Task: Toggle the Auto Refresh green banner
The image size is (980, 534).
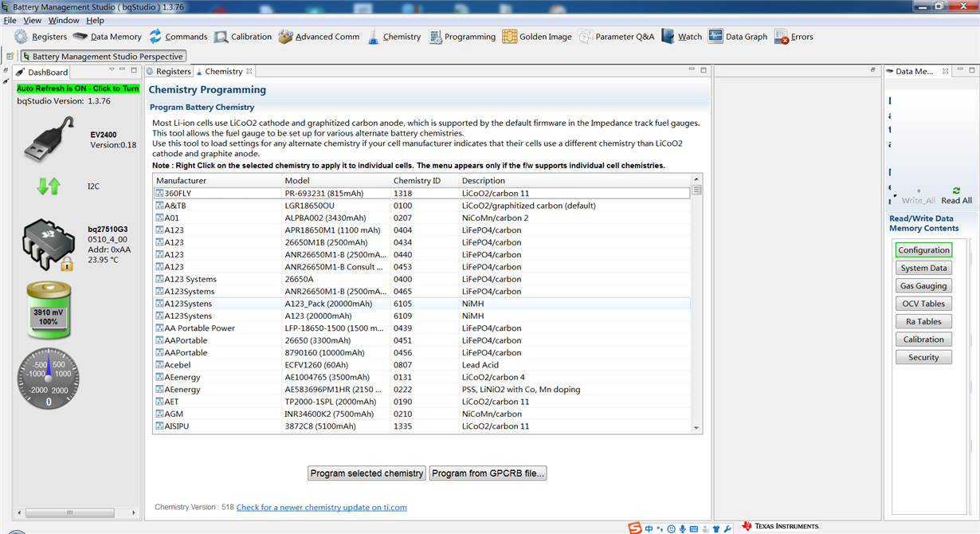Action: coord(78,88)
